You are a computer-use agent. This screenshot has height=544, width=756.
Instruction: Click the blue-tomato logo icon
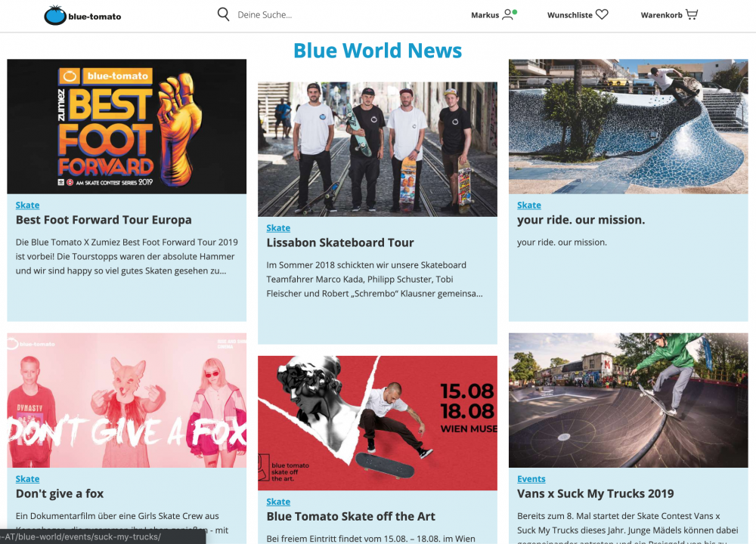click(x=55, y=15)
